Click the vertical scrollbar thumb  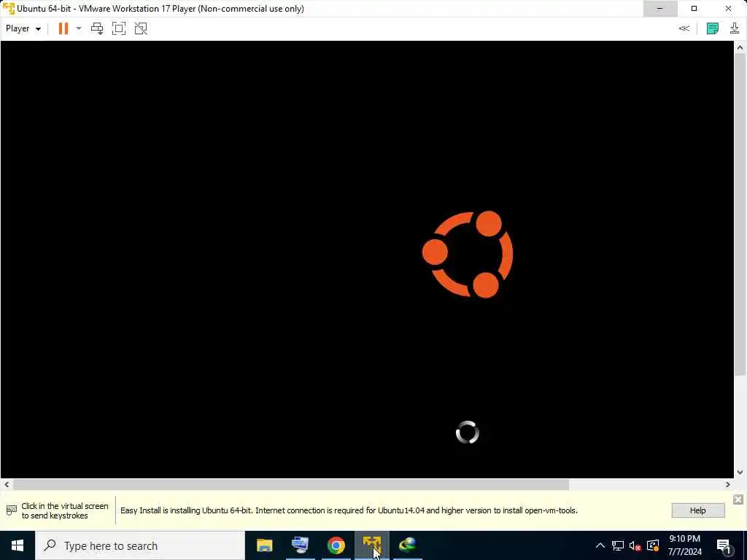click(740, 214)
